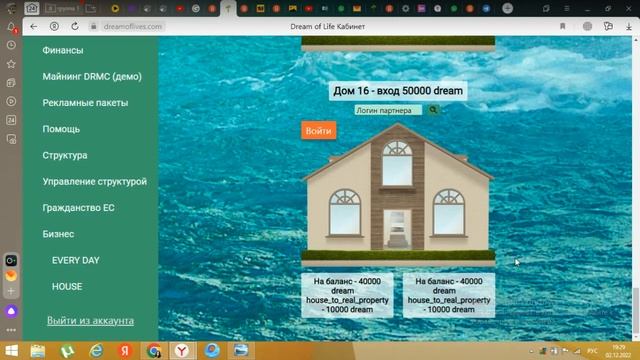Expand the Бизнес menu section
This screenshot has width=640, height=360.
point(58,234)
